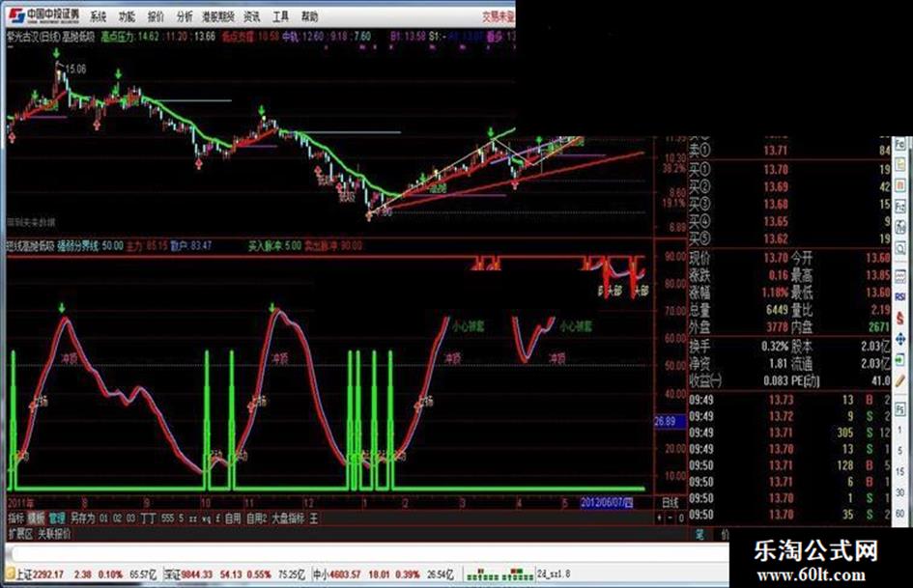The image size is (913, 588).
Task: Select the 丁丁 template
Action: click(148, 518)
